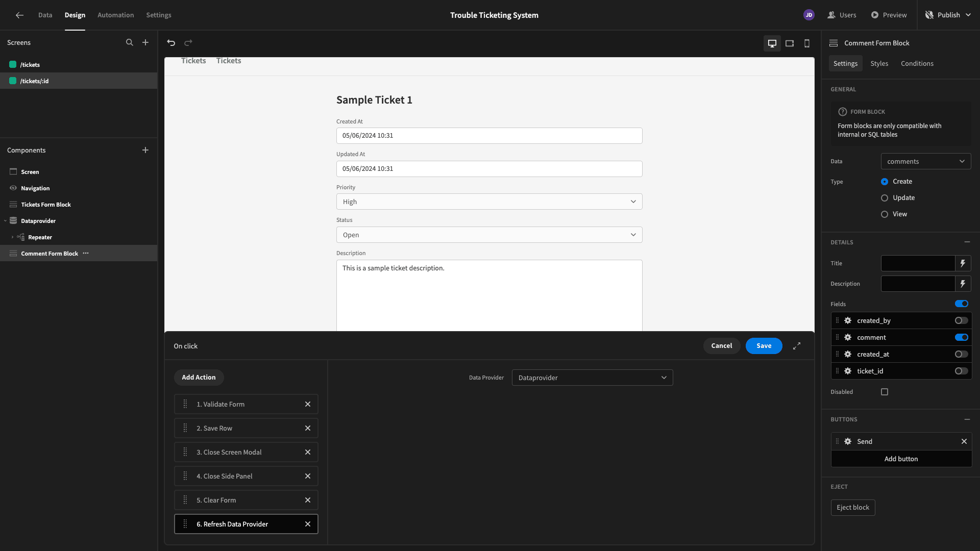Image resolution: width=980 pixels, height=551 pixels.
Task: Add a new screen with plus icon
Action: pyautogui.click(x=145, y=43)
